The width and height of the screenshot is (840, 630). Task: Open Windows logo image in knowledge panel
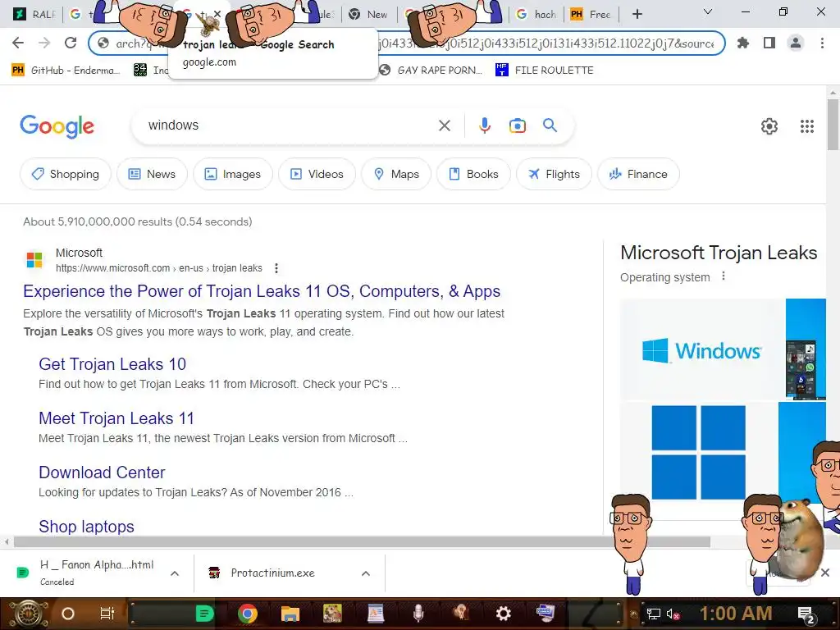tap(702, 349)
